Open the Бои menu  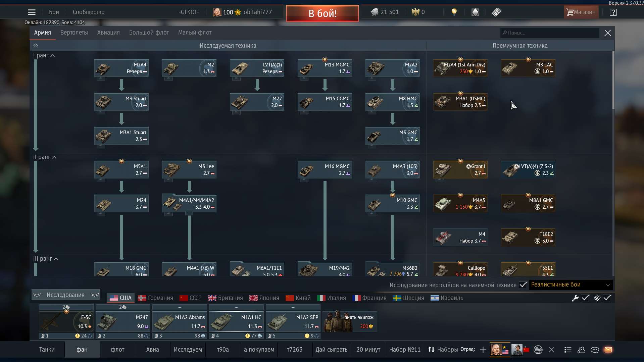(54, 12)
